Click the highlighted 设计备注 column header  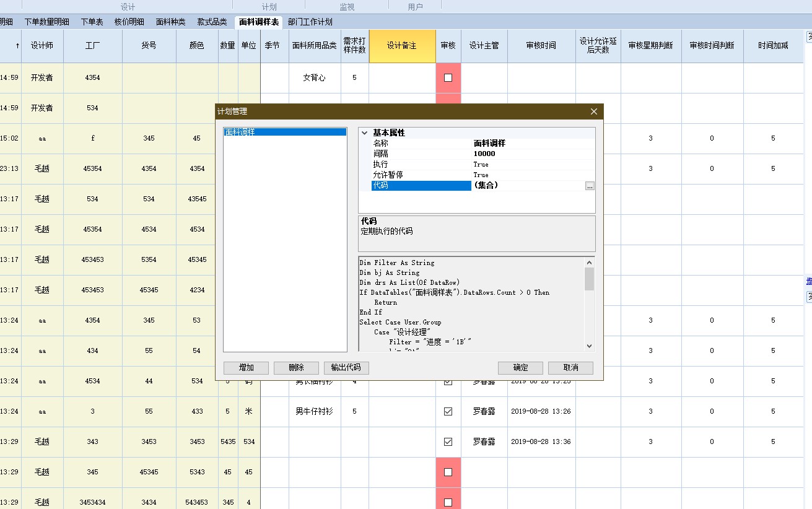tap(402, 46)
